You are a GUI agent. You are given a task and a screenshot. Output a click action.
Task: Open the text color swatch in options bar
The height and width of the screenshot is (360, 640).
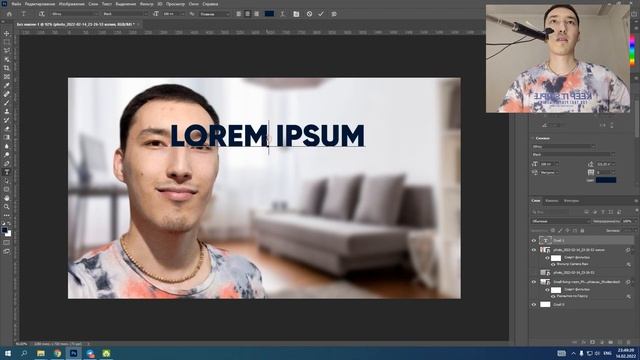click(x=269, y=14)
